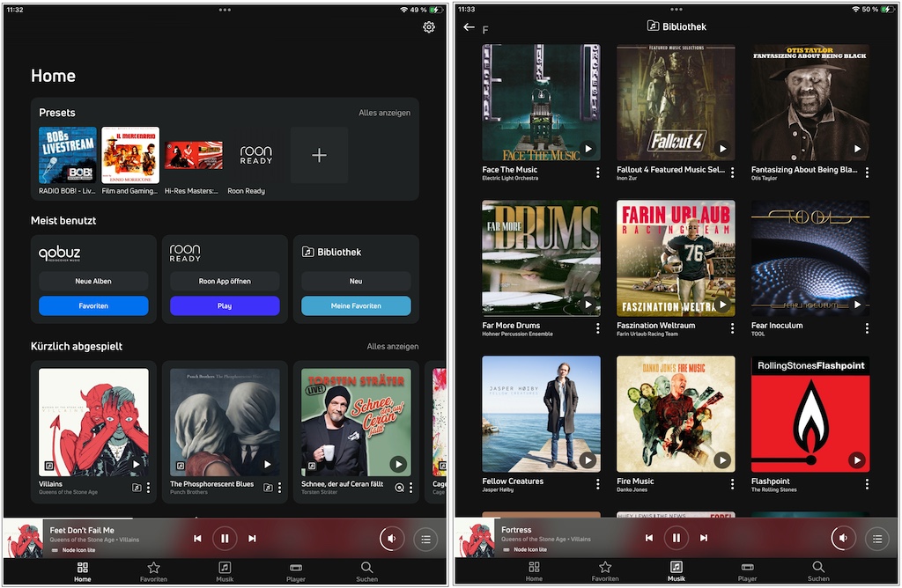The image size is (902, 588).
Task: Open volume control in Fortress player bar
Action: [x=843, y=538]
